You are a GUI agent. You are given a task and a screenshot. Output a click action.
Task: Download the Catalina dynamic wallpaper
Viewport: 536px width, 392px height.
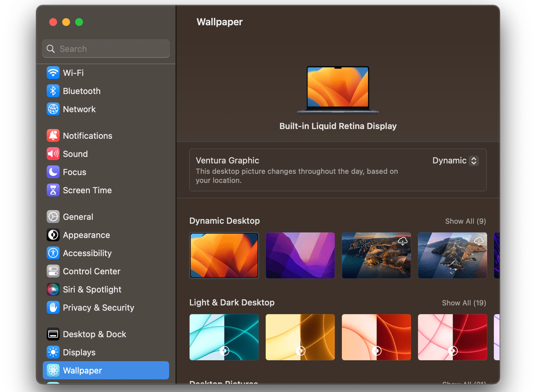pyautogui.click(x=479, y=241)
